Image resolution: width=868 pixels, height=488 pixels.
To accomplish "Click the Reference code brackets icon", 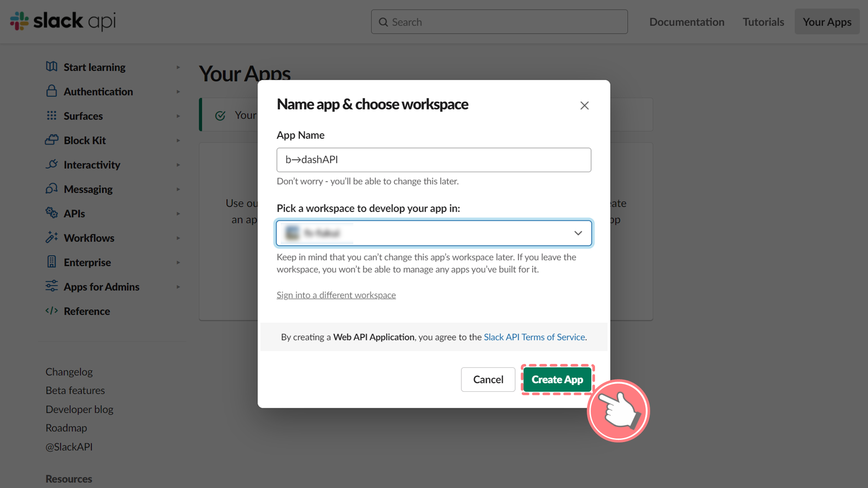I will (52, 311).
